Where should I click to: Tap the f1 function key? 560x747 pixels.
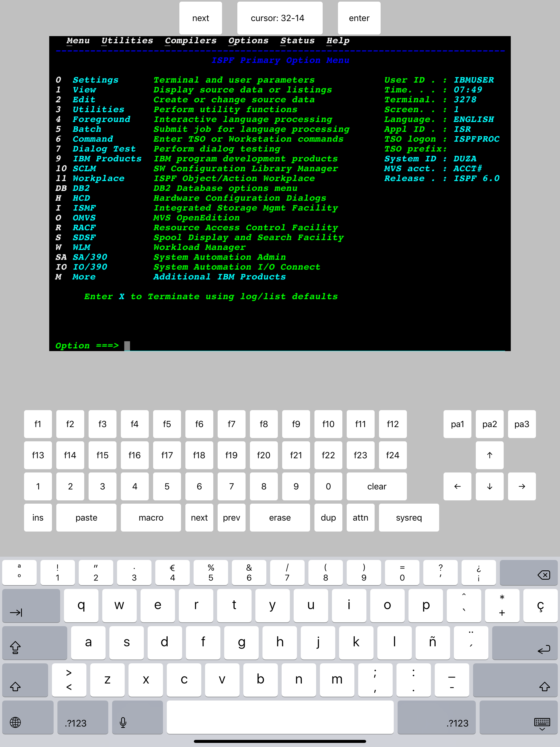[38, 424]
